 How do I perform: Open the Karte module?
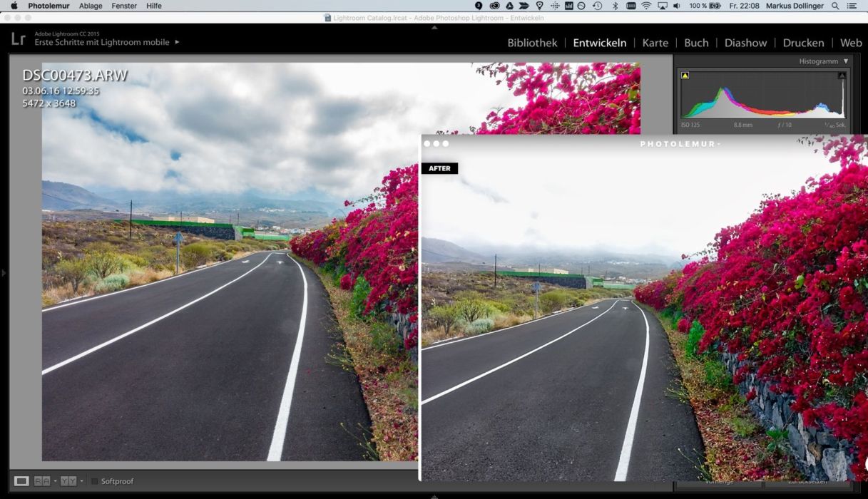point(655,43)
